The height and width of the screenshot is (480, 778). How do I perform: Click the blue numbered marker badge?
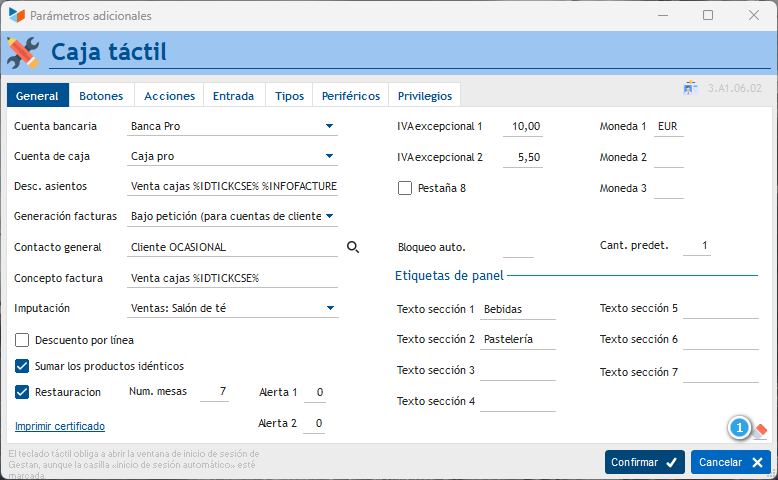(x=739, y=428)
